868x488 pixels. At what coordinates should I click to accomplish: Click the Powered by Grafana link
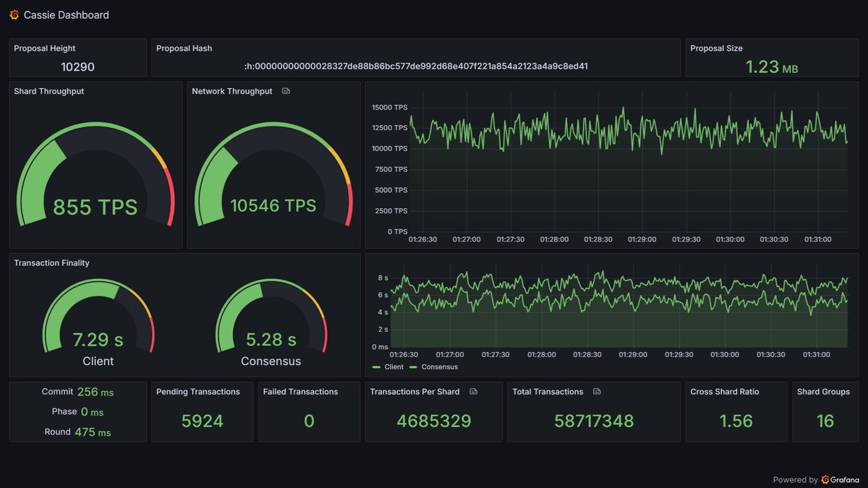click(817, 479)
